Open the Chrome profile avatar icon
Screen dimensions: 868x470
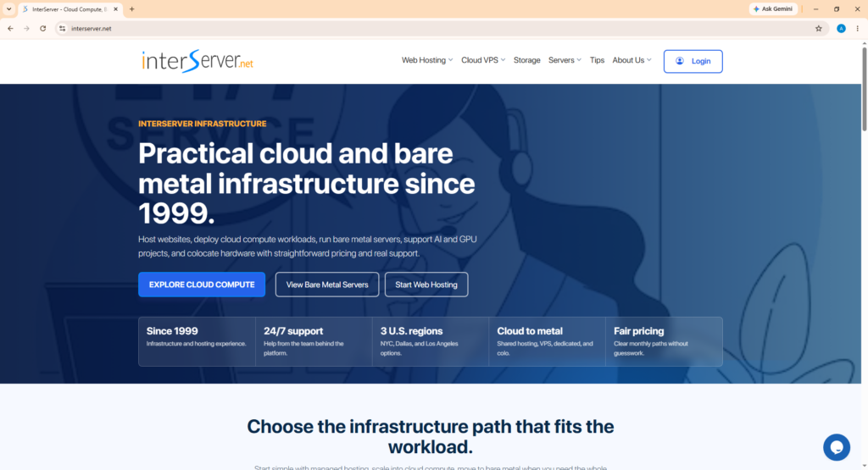tap(841, 29)
